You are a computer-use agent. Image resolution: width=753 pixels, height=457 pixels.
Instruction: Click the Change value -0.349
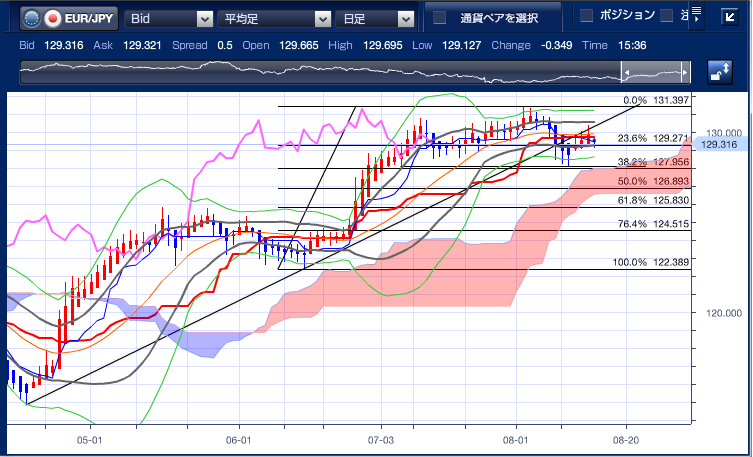[556, 46]
